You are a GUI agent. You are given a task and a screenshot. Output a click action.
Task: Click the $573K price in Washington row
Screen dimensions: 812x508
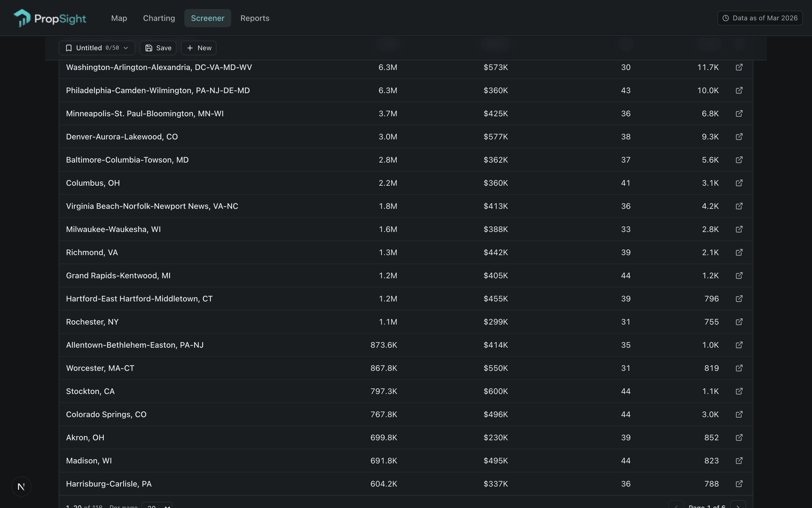pos(496,67)
